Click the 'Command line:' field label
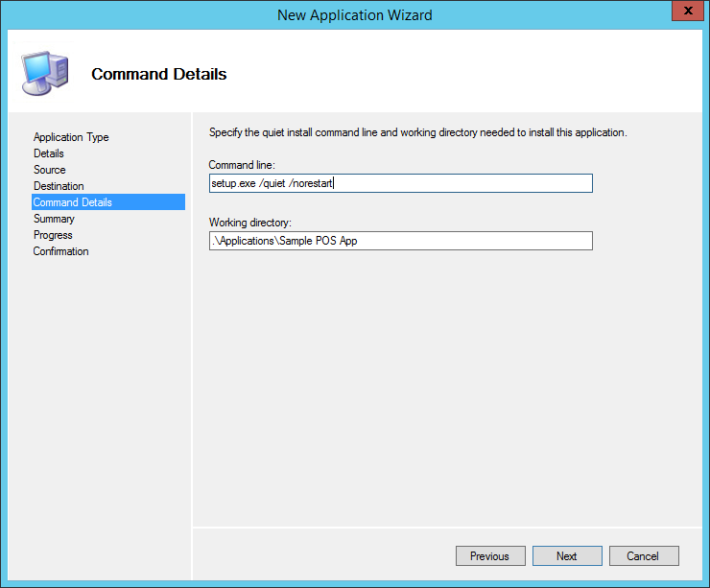 241,166
